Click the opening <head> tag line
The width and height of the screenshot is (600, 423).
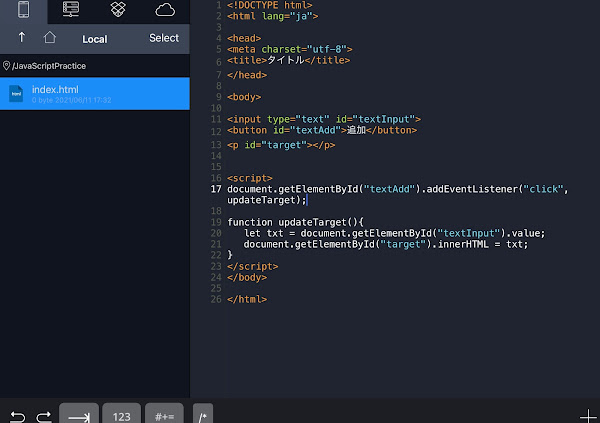[244, 38]
